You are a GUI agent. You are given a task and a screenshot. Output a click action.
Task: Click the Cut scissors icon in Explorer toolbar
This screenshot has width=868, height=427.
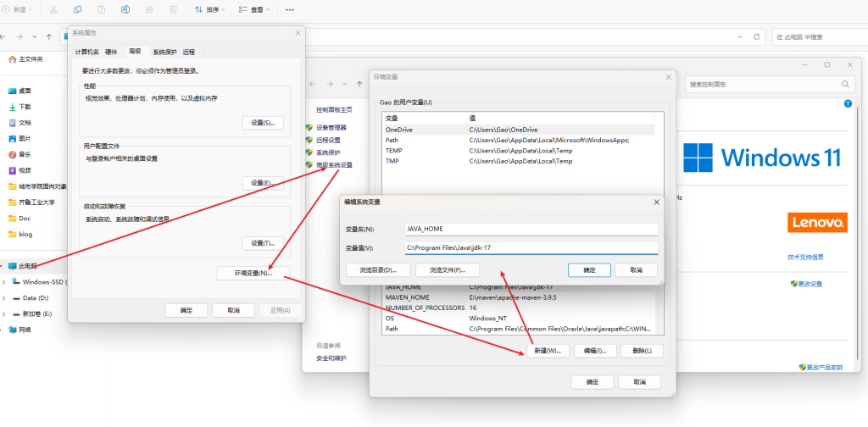(53, 9)
